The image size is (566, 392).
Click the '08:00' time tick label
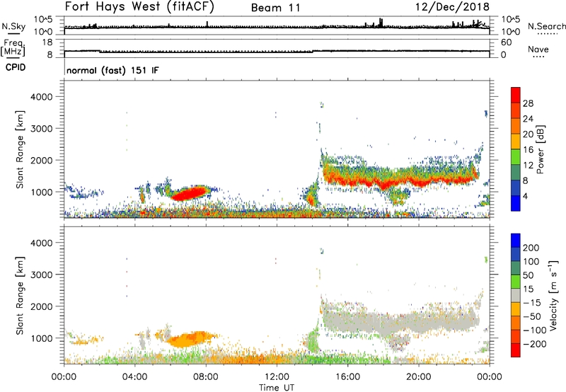206,377
